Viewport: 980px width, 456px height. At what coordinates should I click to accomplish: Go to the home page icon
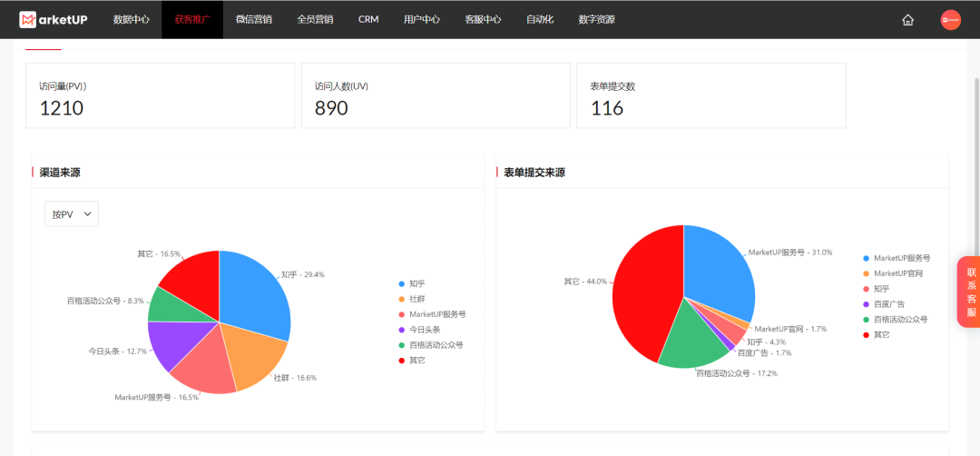907,20
